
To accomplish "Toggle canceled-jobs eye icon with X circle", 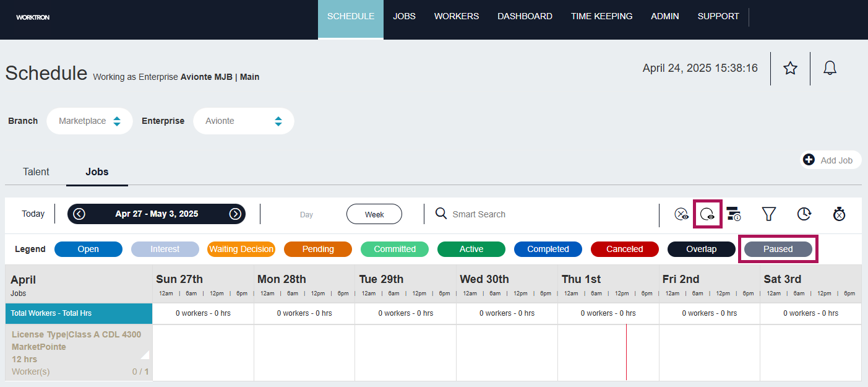I will [x=681, y=214].
